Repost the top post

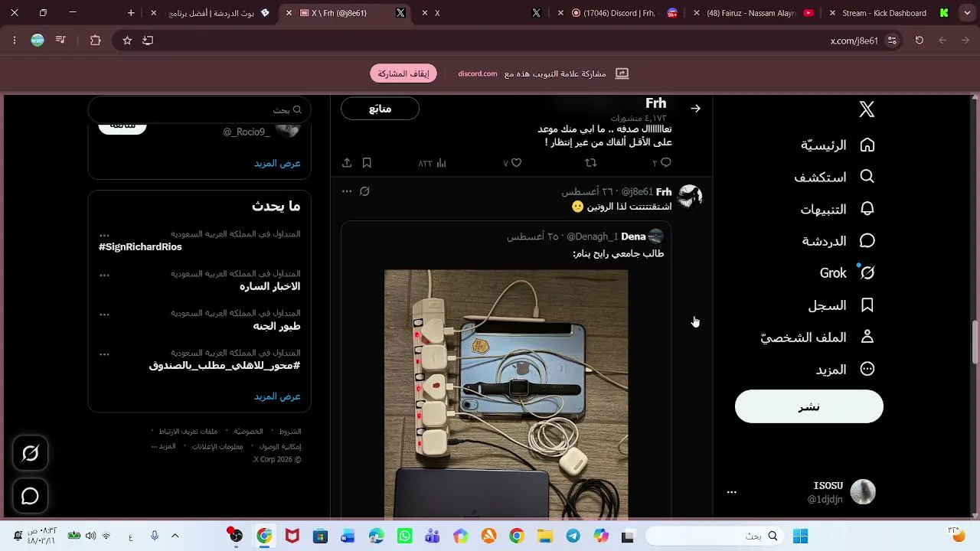590,163
